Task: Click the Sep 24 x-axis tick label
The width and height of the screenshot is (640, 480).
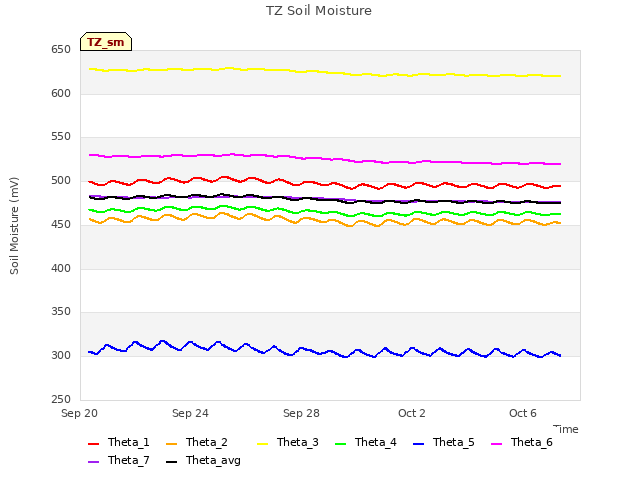Action: click(190, 413)
